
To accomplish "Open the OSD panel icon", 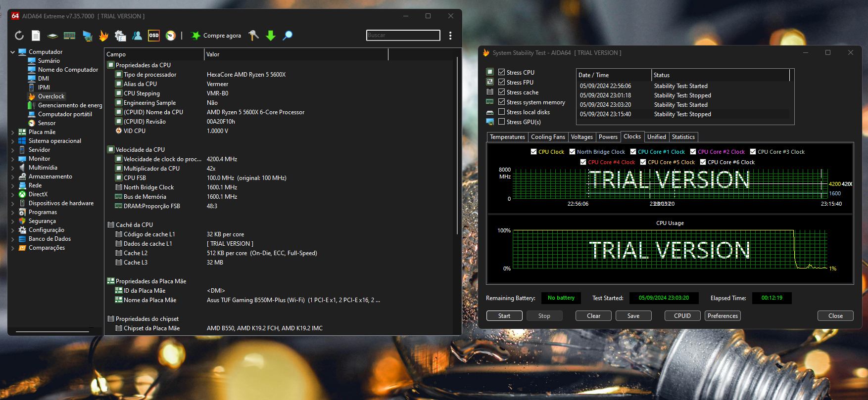I will click(x=154, y=36).
